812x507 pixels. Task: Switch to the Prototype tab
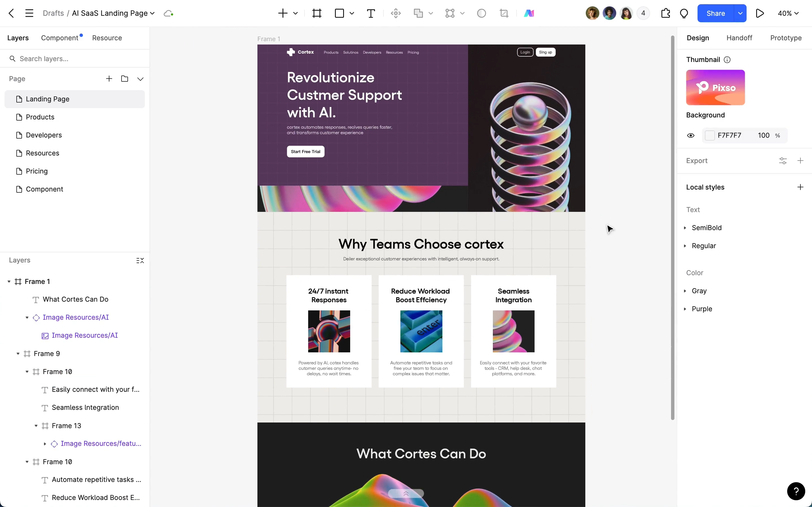pyautogui.click(x=785, y=38)
